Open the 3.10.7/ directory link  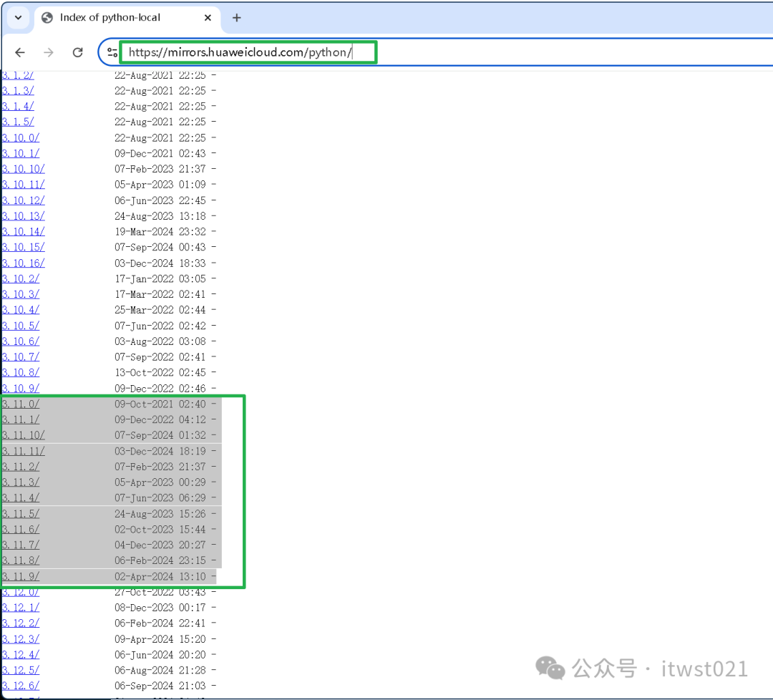point(21,357)
